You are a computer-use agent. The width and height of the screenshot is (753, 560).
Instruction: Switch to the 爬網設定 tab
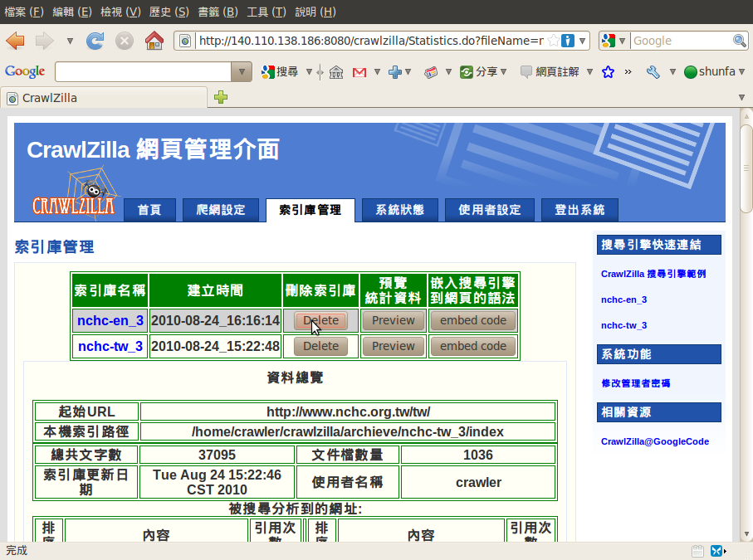(x=221, y=210)
